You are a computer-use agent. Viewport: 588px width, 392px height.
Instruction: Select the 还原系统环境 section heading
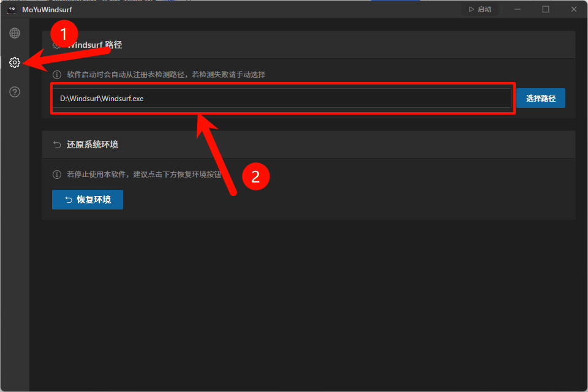pyautogui.click(x=92, y=145)
